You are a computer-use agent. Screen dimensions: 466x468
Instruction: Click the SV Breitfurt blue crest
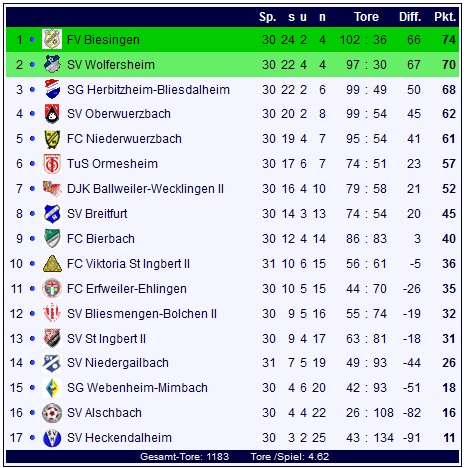pos(52,213)
